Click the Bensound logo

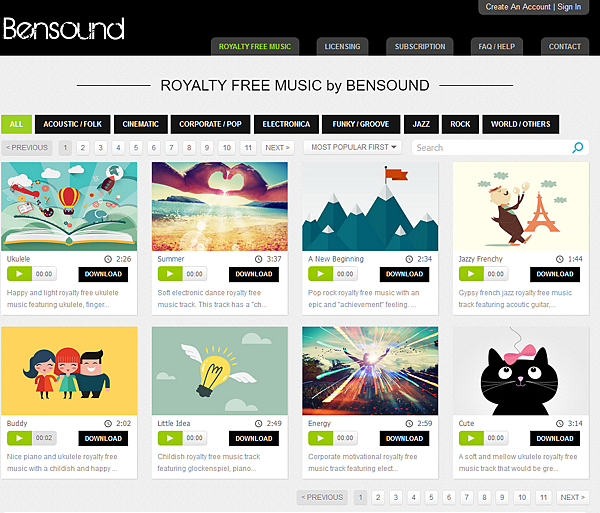64,29
